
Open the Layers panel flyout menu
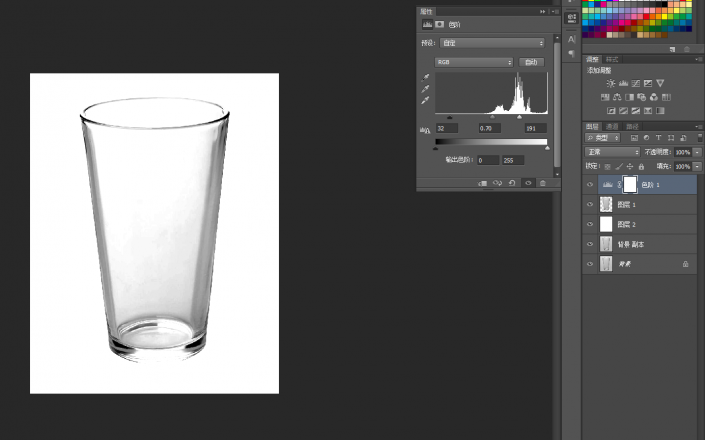click(x=698, y=127)
